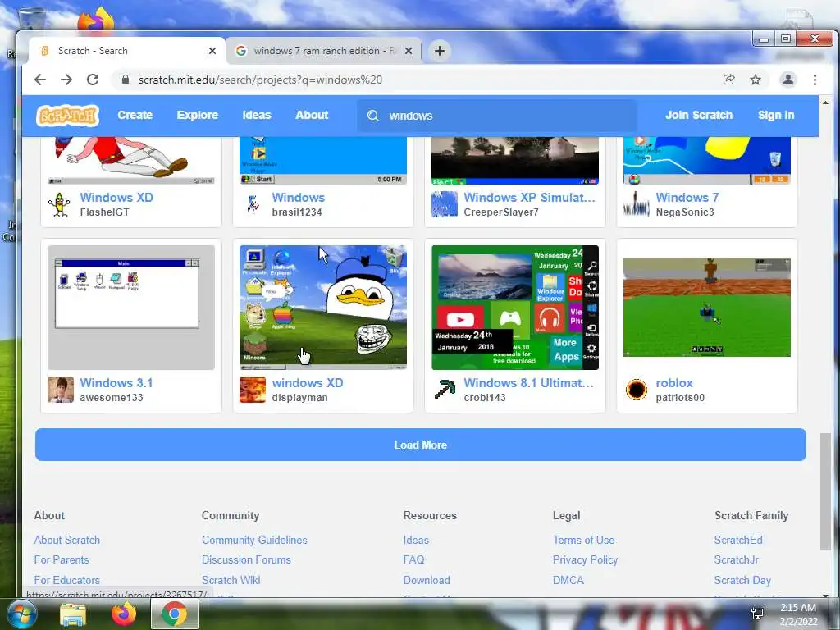Open the Windows XP Simulat... project title
Viewport: 840px width, 630px height.
[529, 198]
